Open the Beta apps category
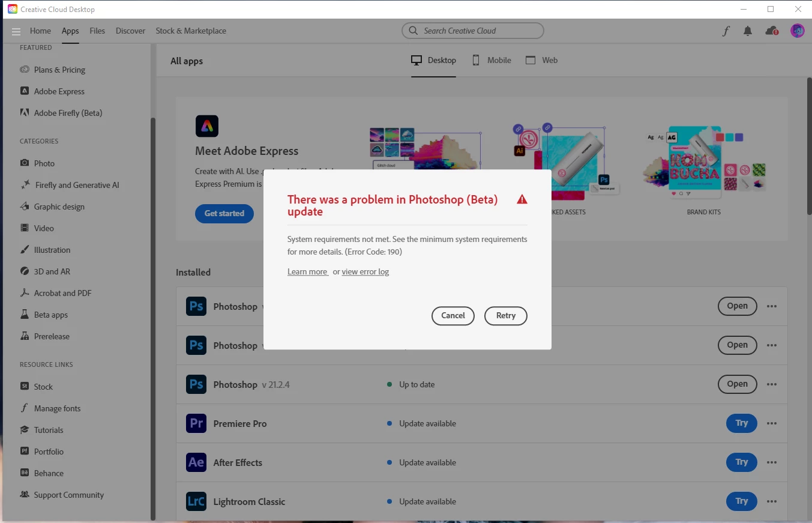 (44, 315)
